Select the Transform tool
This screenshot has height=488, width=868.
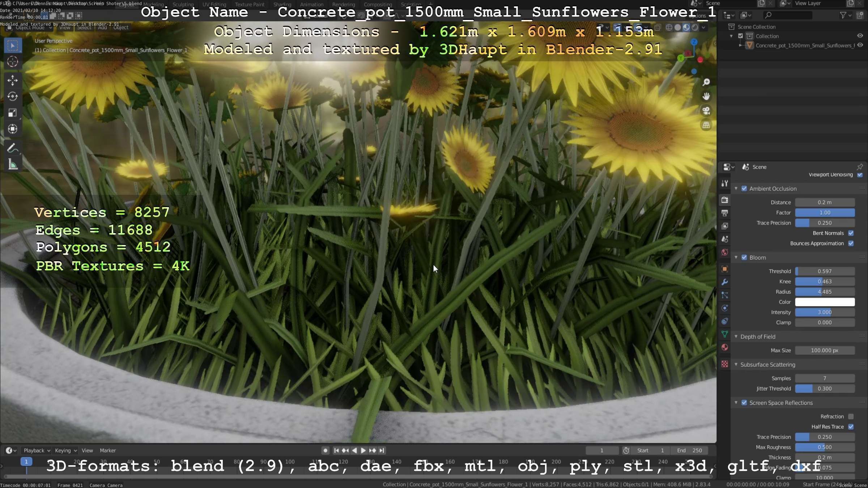(13, 129)
